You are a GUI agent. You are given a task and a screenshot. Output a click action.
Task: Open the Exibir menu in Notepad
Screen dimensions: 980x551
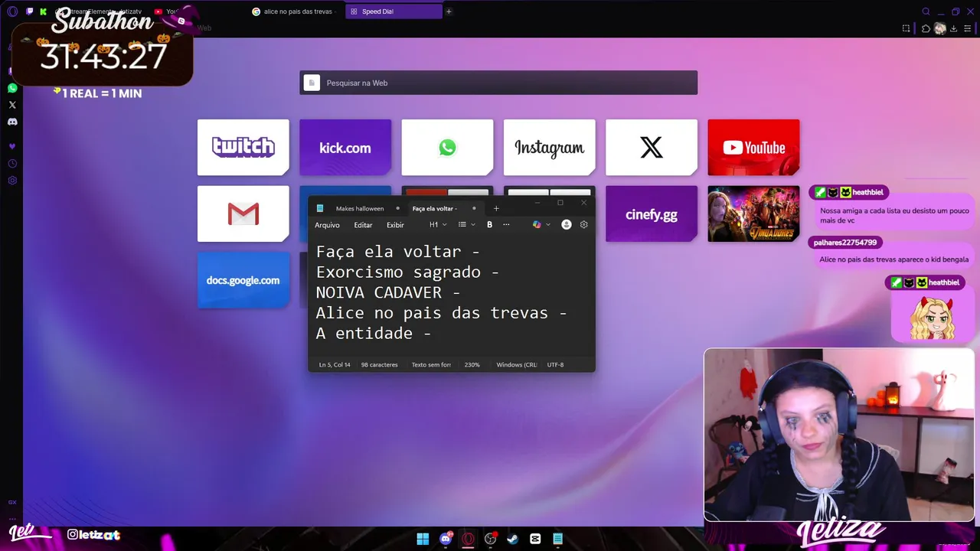click(x=395, y=225)
